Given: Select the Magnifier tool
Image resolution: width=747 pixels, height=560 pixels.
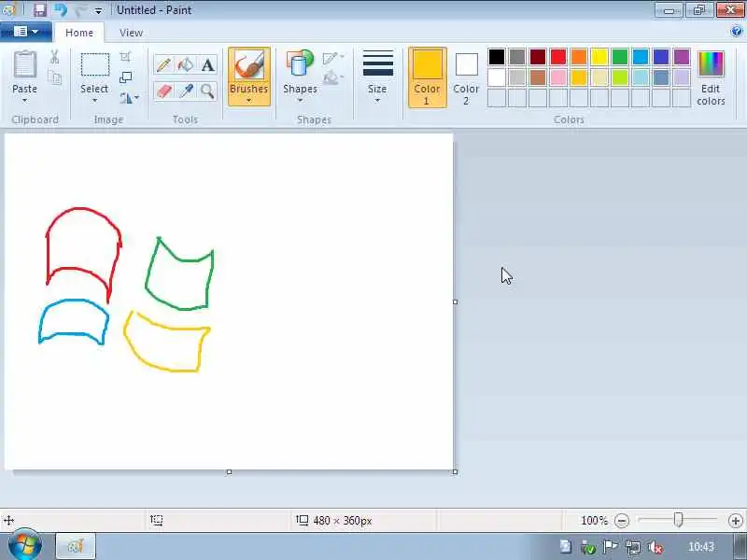Looking at the screenshot, I should [x=207, y=91].
